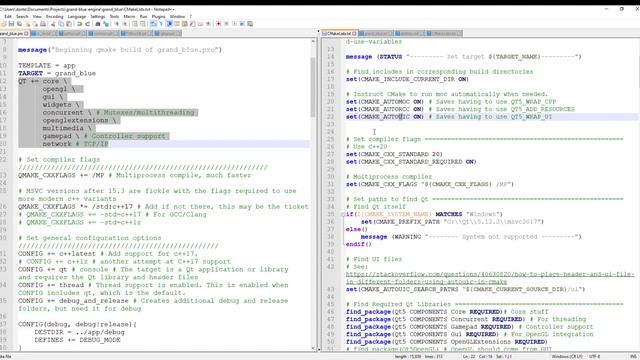This screenshot has width=640, height=360.
Task: Open the Search menu
Action: [22, 17]
